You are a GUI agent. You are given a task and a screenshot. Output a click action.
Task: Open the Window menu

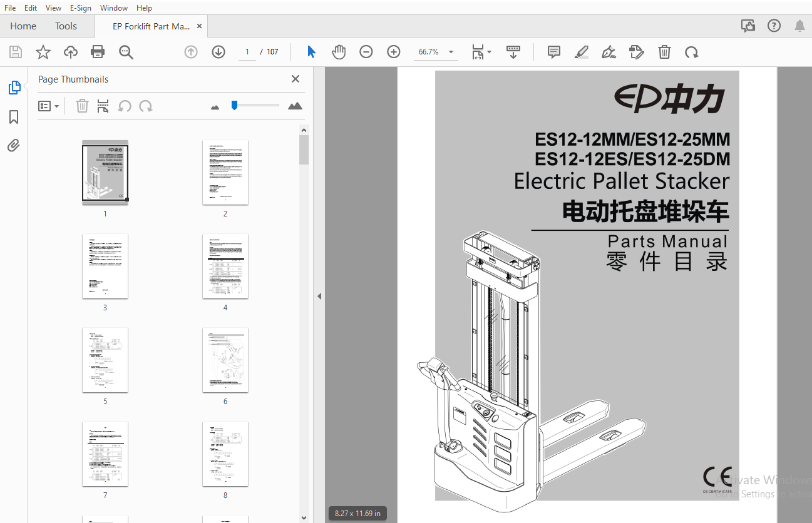[x=114, y=8]
